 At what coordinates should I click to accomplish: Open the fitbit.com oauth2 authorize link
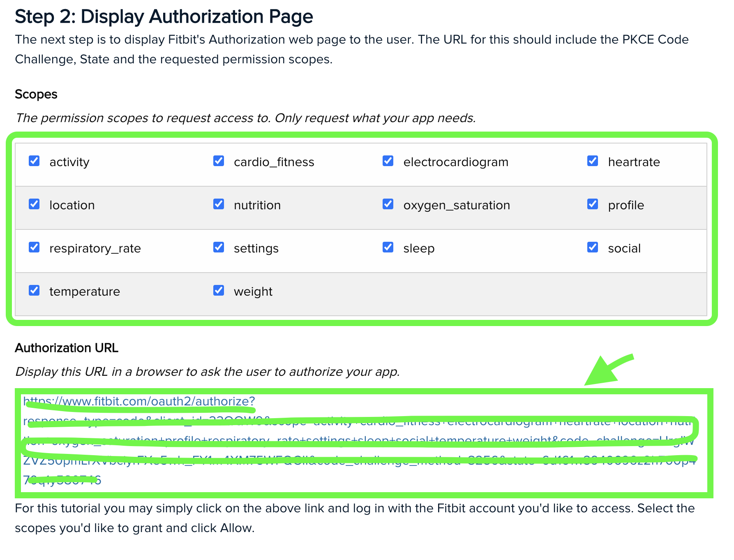[x=359, y=440]
